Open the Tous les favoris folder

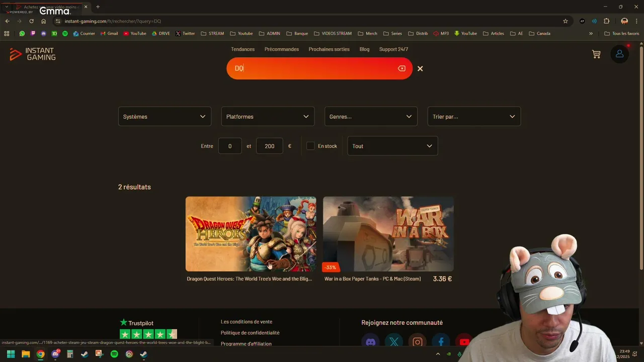(x=622, y=34)
